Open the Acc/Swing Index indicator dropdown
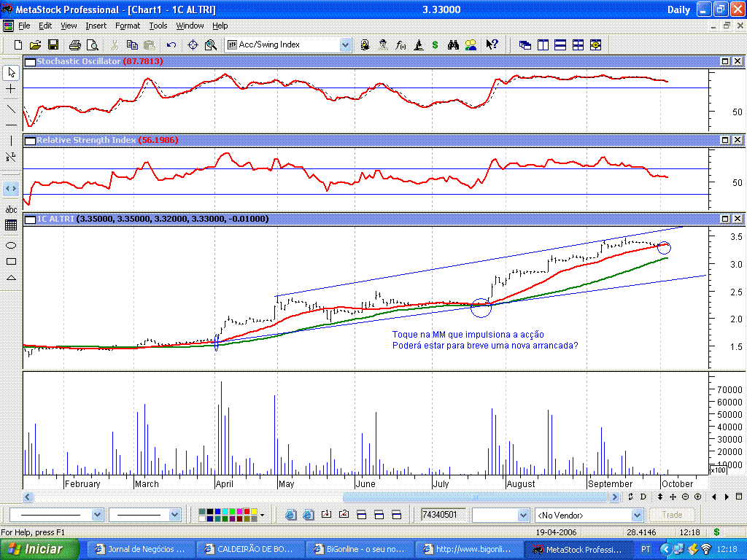Screen dimensions: 747x560 click(x=345, y=44)
